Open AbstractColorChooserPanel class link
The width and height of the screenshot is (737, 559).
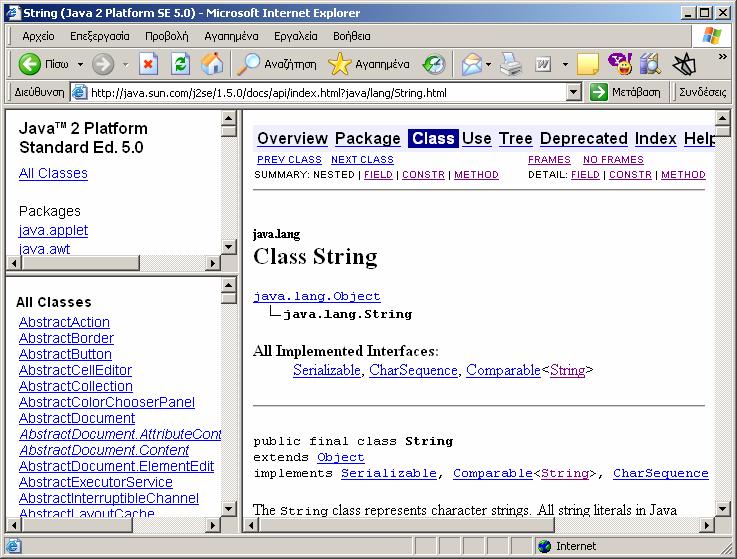[x=107, y=402]
